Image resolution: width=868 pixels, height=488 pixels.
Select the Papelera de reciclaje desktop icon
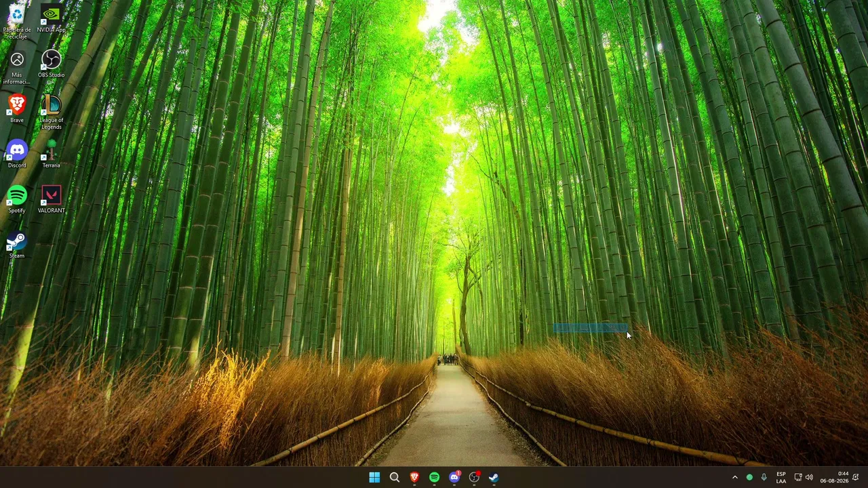coord(17,22)
